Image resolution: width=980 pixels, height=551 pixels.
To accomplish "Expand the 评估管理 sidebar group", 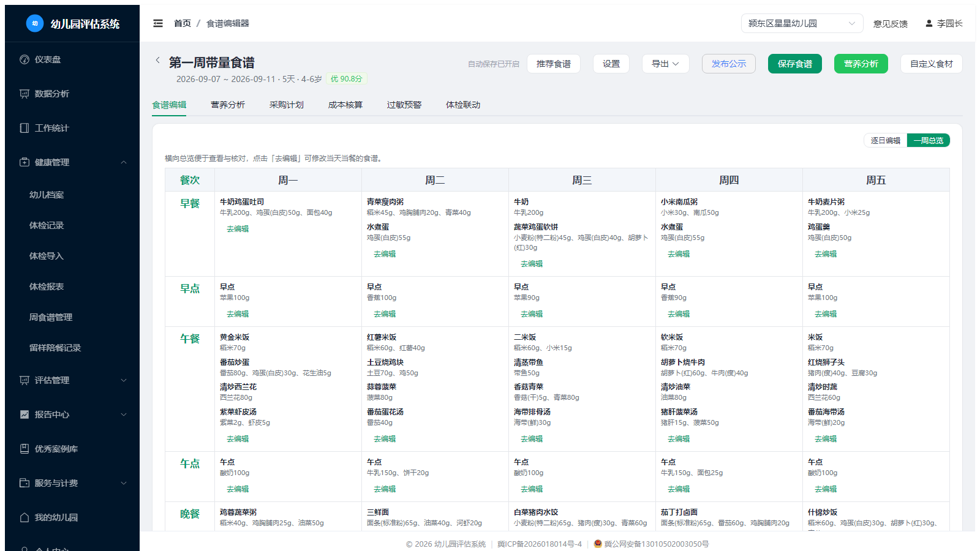I will 72,380.
